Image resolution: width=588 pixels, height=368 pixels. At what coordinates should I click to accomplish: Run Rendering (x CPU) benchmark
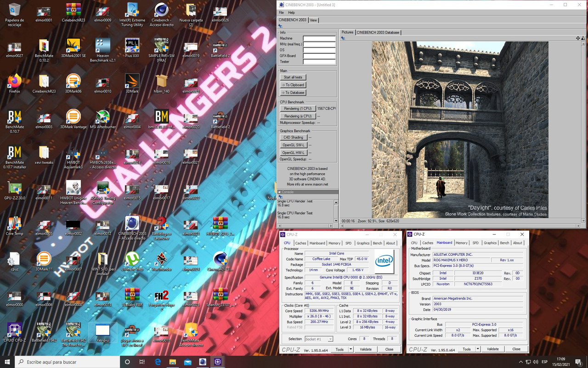point(298,116)
